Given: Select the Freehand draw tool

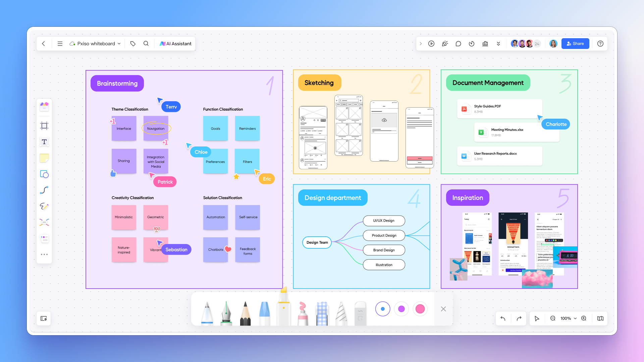Looking at the screenshot, I should tap(44, 206).
